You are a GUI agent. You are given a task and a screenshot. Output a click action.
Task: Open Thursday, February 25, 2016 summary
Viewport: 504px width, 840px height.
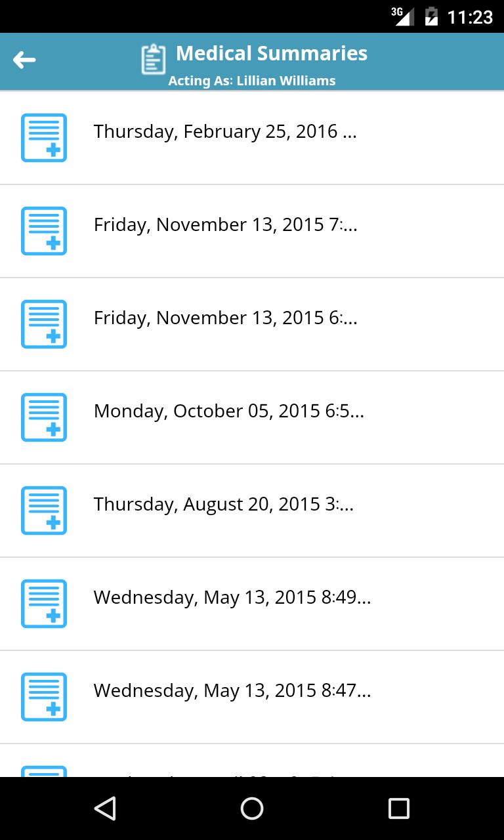[x=225, y=132]
